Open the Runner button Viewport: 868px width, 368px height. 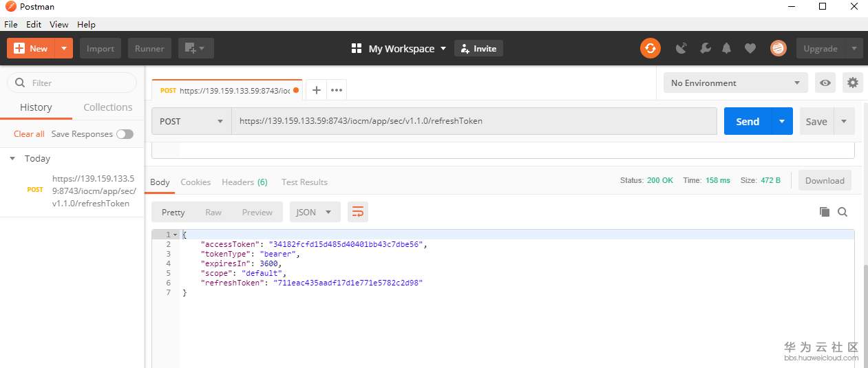(149, 48)
